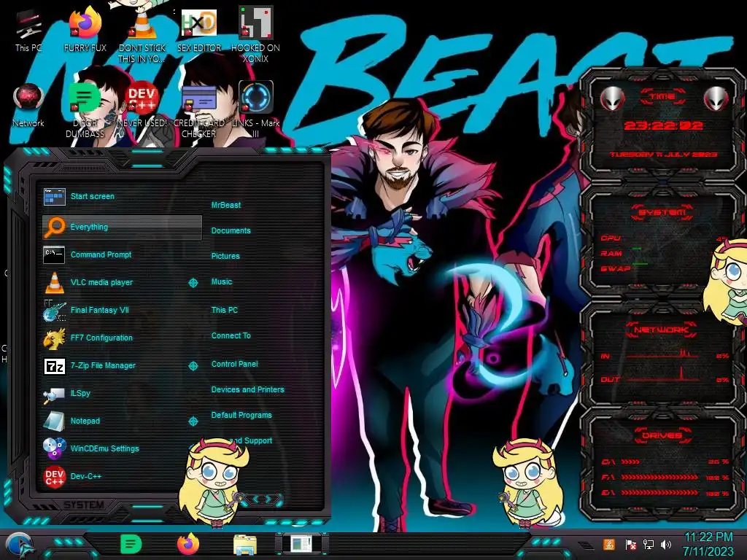747x560 pixels.
Task: Click the NETWORK widget header
Action: coord(661,330)
